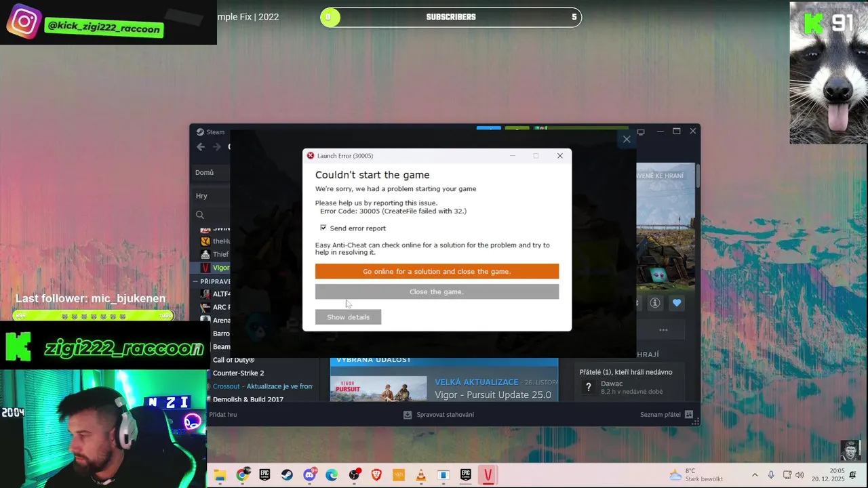The image size is (868, 488).
Task: Click the Steam forward arrow
Action: (217, 146)
